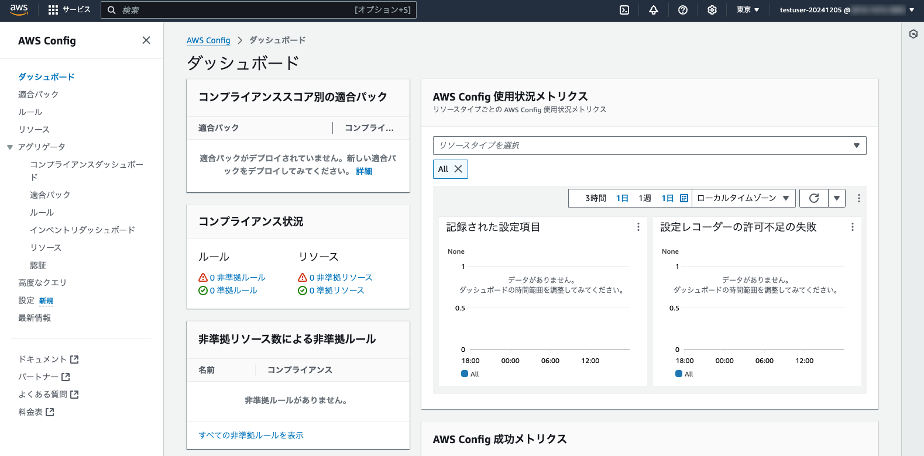
Task: Select the 3時間 time range
Action: click(x=595, y=199)
